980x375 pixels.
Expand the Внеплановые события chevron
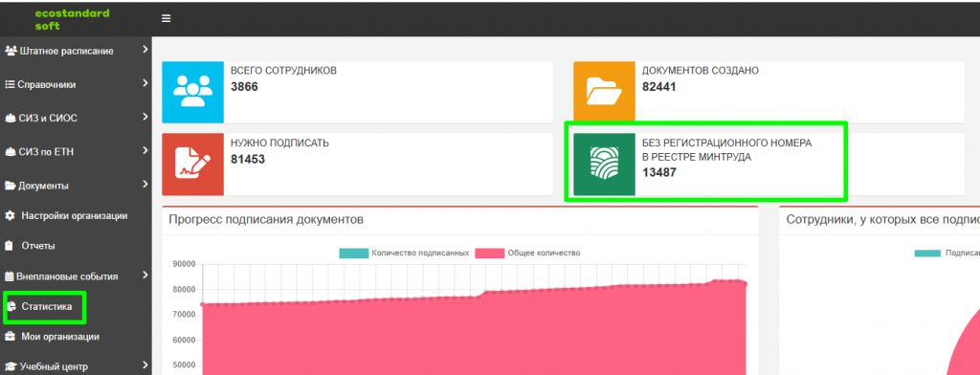pos(145,275)
